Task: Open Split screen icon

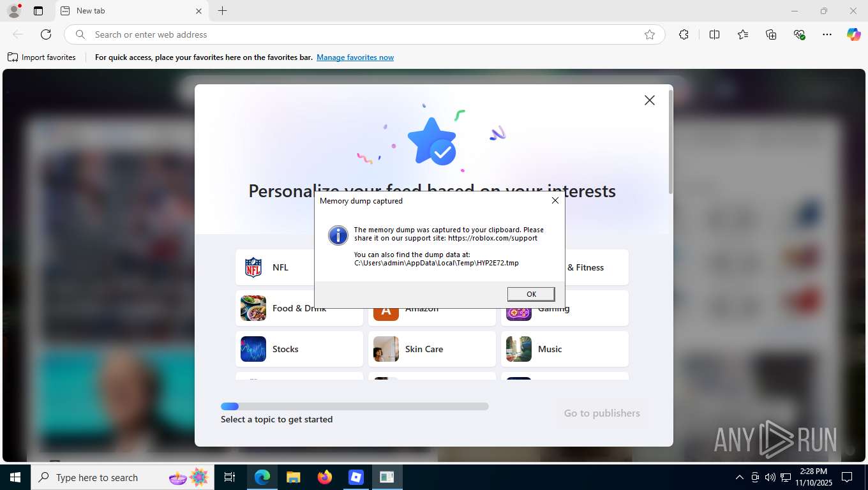Action: tap(714, 34)
